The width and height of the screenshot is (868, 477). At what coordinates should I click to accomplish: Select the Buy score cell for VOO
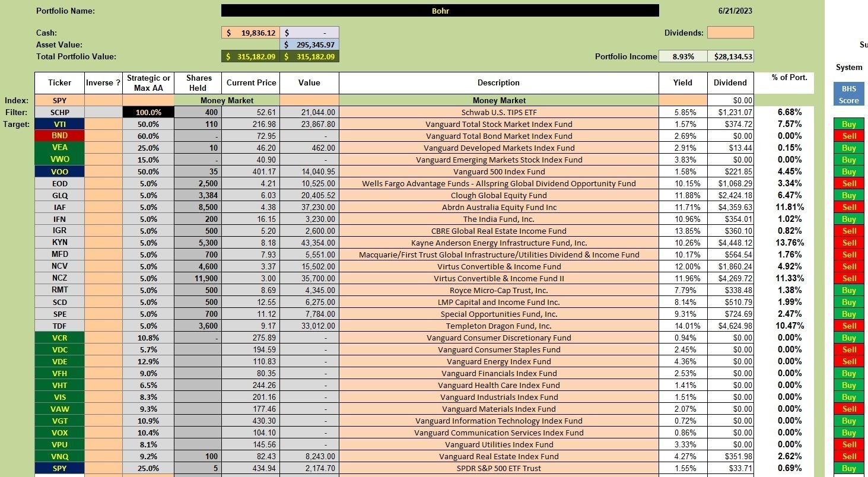point(848,171)
